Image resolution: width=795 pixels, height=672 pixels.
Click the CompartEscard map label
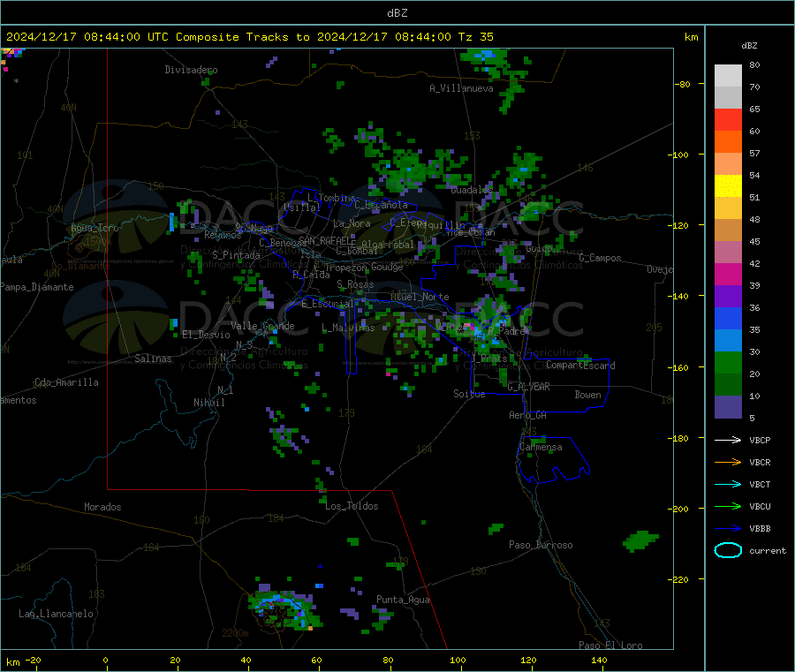pyautogui.click(x=580, y=366)
